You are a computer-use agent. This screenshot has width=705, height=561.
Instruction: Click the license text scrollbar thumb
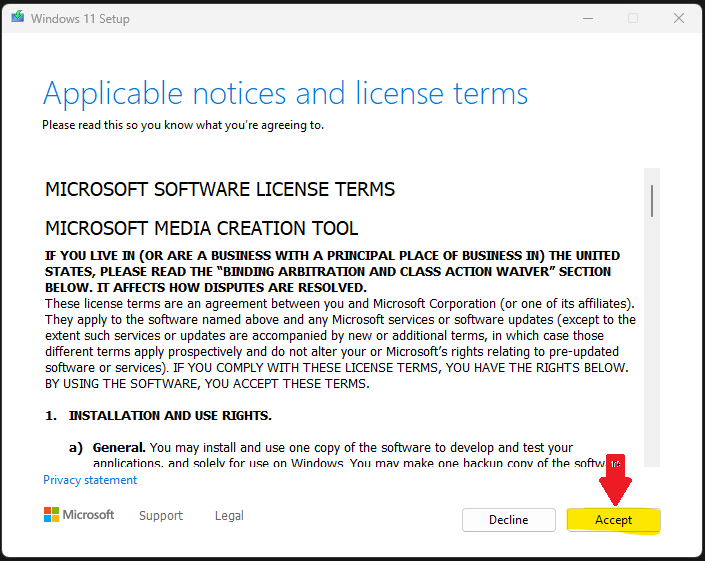[x=651, y=201]
